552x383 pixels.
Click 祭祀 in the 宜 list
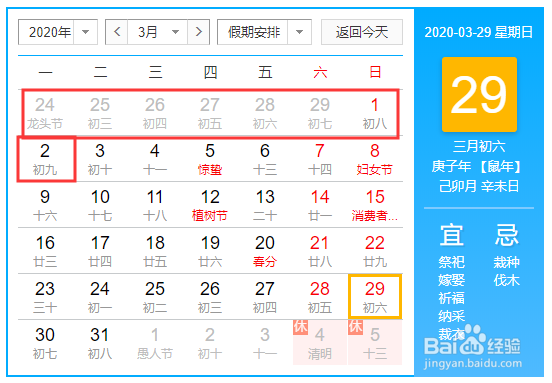452,262
